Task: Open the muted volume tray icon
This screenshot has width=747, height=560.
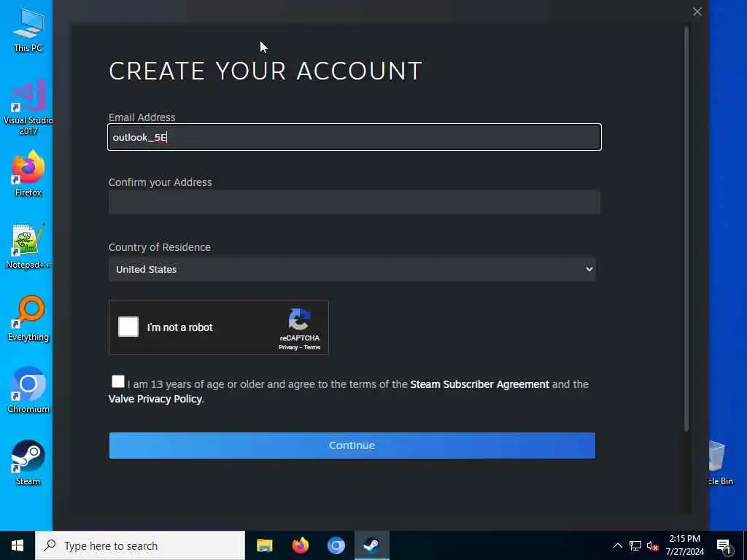Action: click(652, 545)
